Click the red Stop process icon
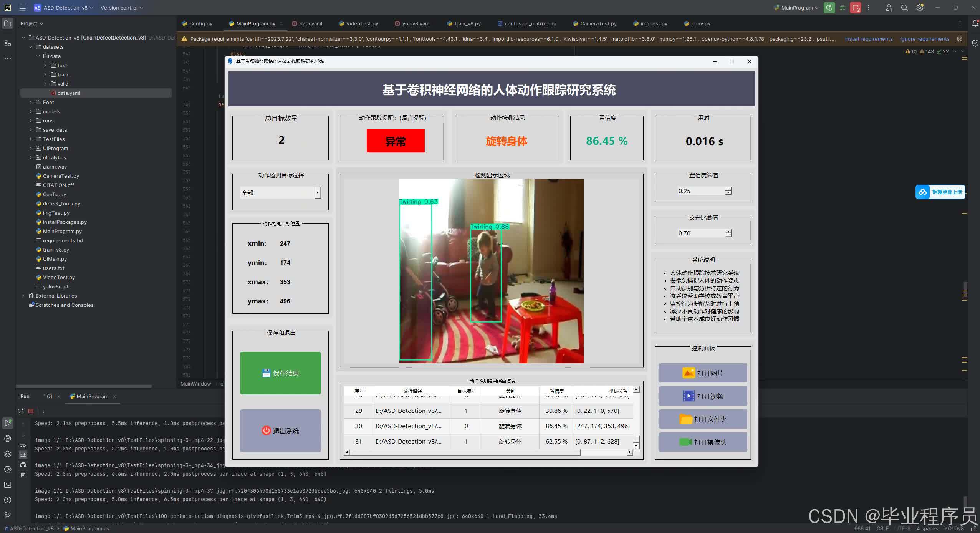Image resolution: width=980 pixels, height=533 pixels. pos(31,411)
